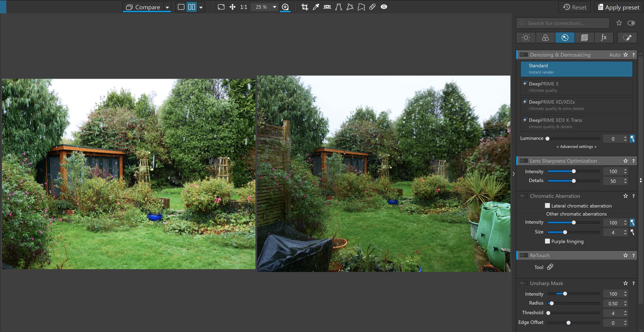Switch to the Light corrections tab
Viewport: 644px width, 332px height.
[526, 38]
